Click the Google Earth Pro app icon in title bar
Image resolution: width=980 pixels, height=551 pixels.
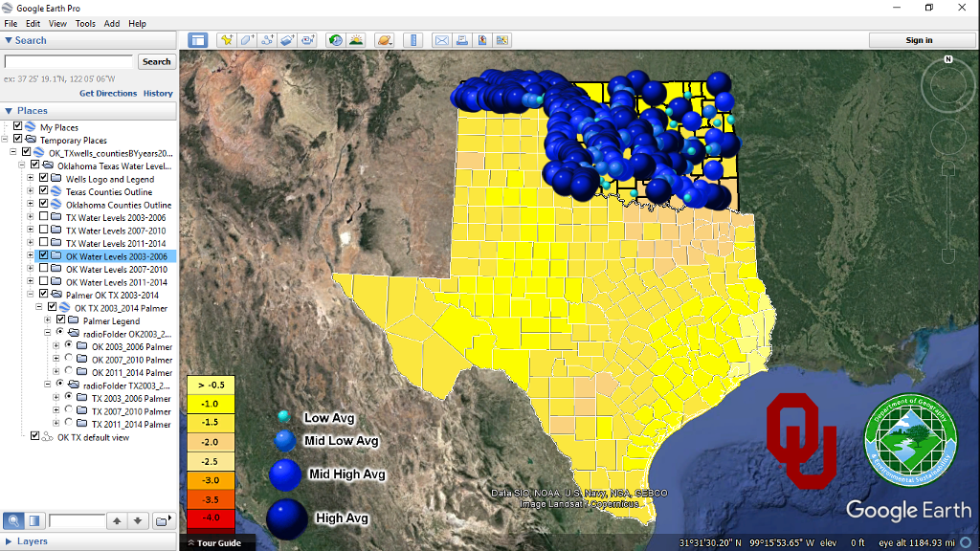pyautogui.click(x=8, y=8)
